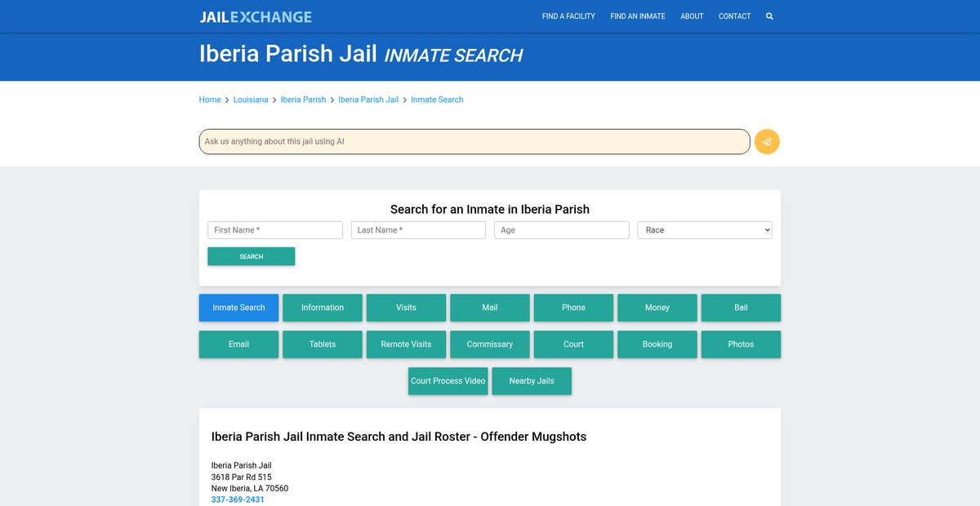
Task: Follow the Louisiana breadcrumb link
Action: 251,100
